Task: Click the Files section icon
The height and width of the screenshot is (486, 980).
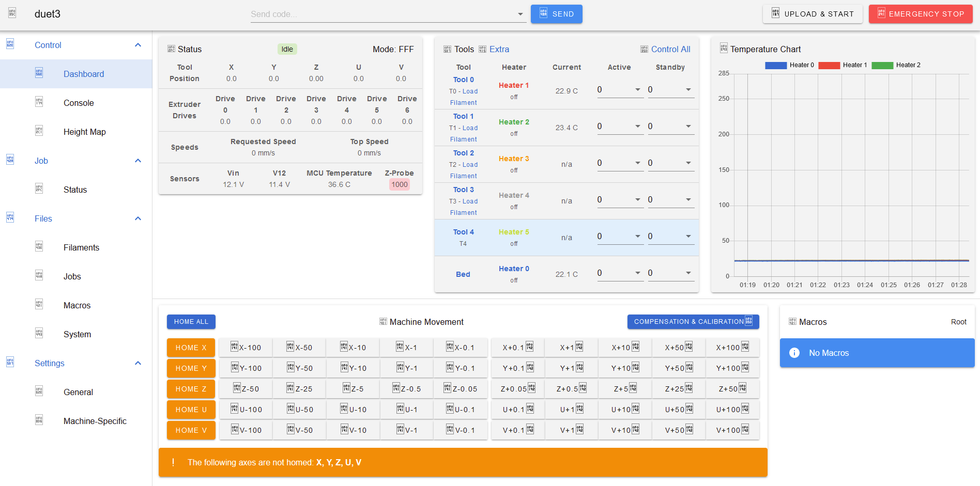Action: 10,217
